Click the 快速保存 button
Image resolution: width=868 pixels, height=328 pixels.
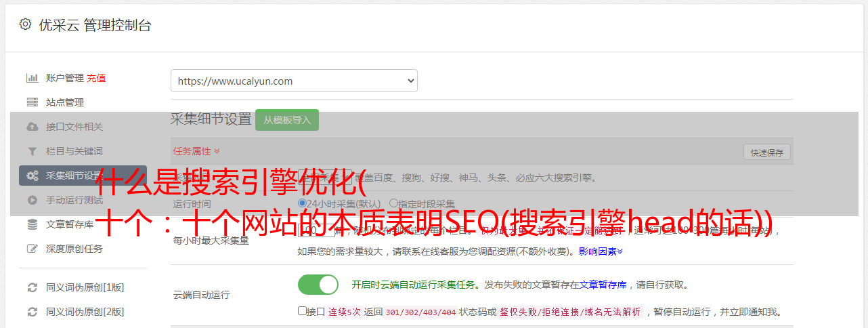pyautogui.click(x=767, y=152)
